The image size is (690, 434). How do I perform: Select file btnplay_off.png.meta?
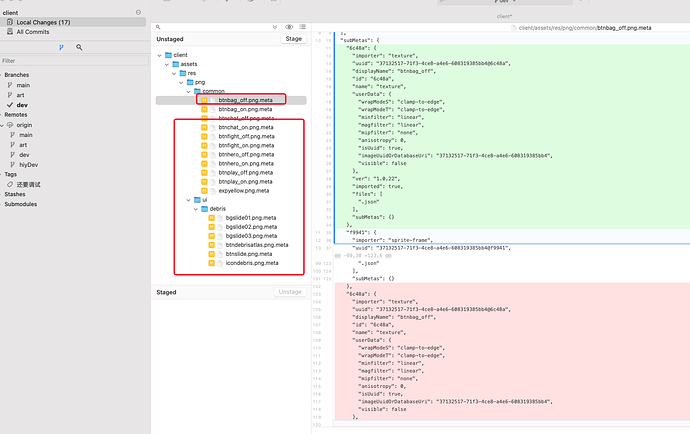coord(246,173)
